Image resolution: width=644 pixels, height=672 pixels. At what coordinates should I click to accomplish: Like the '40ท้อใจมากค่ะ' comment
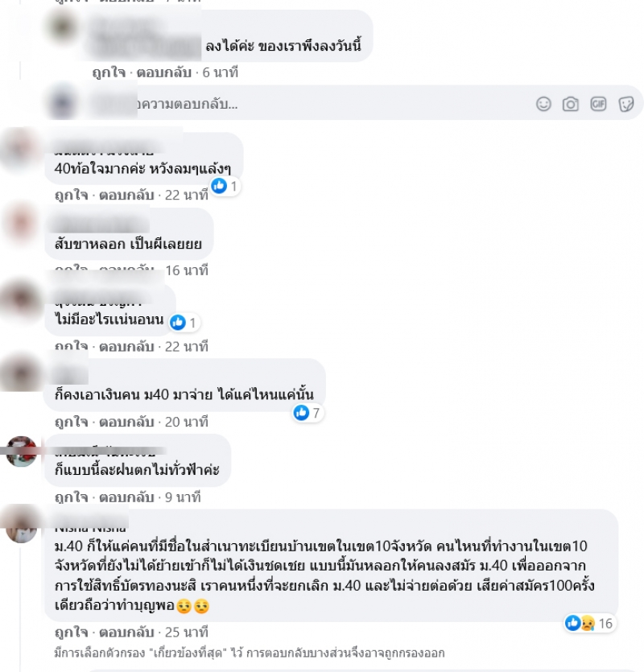[71, 195]
